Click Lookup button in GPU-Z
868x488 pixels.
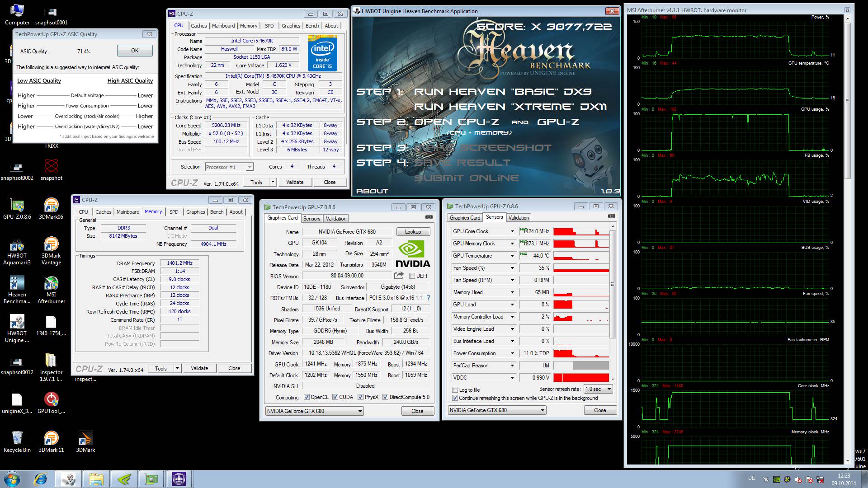click(413, 232)
